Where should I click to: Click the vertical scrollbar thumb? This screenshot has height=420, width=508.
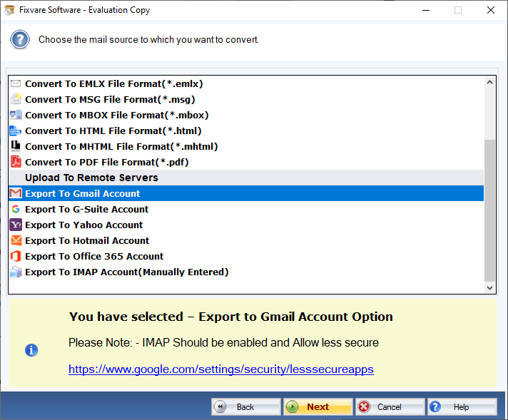489,210
